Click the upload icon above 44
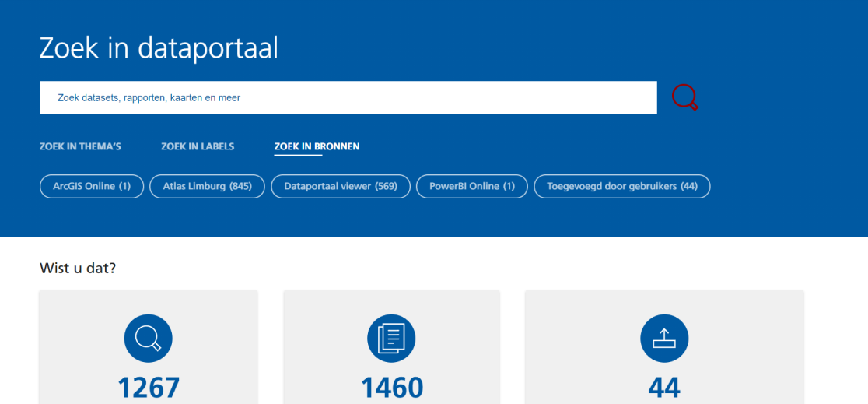Viewport: 868px width, 404px height. click(664, 338)
